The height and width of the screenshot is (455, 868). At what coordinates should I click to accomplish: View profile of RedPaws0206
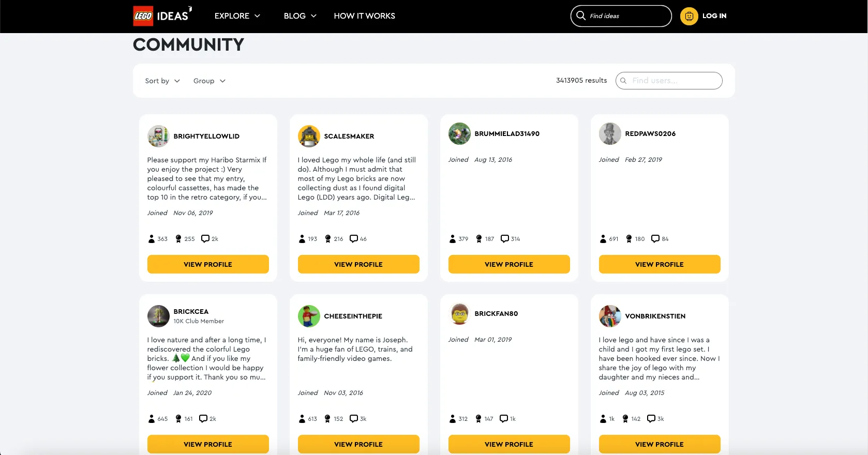click(660, 264)
